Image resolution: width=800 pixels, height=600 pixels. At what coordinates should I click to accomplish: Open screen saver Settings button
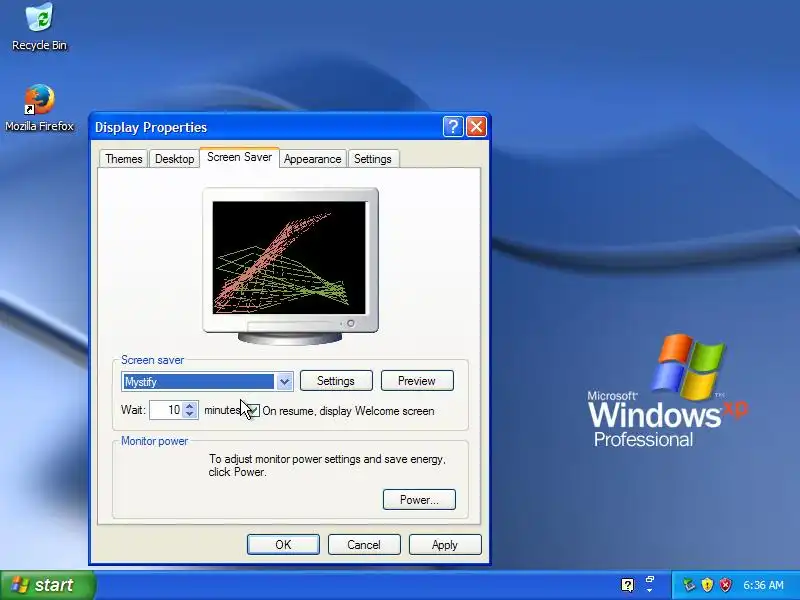(x=336, y=381)
